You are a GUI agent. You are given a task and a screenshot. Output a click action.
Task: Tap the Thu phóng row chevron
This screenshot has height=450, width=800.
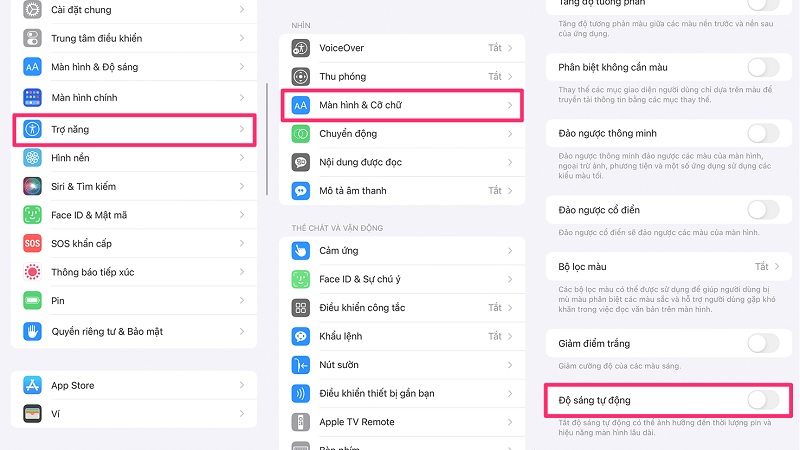coord(510,77)
